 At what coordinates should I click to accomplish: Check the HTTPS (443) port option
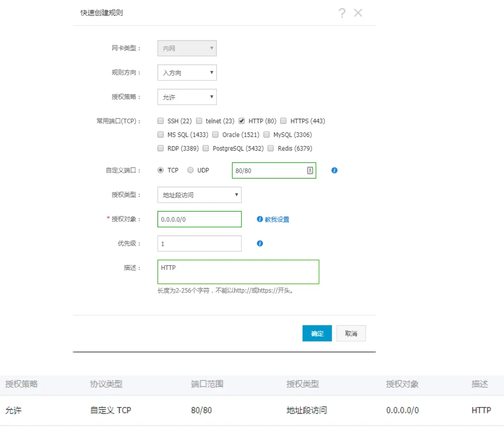[283, 121]
